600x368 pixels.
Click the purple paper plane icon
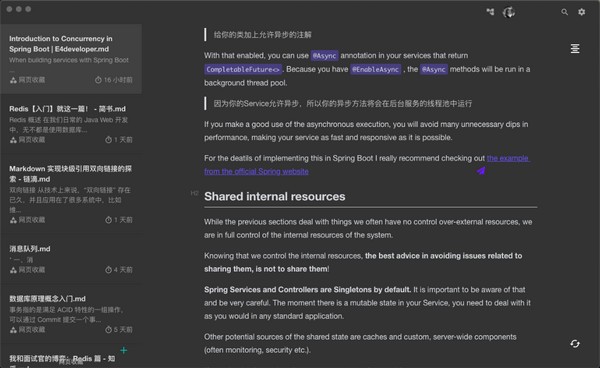pos(481,171)
